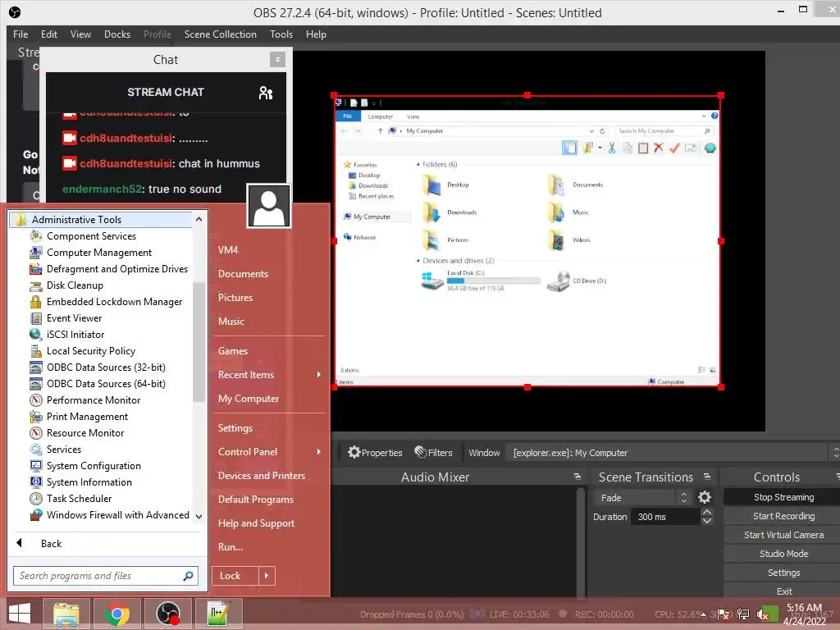The height and width of the screenshot is (630, 840).
Task: Open the View menu in OBS
Action: click(x=80, y=34)
